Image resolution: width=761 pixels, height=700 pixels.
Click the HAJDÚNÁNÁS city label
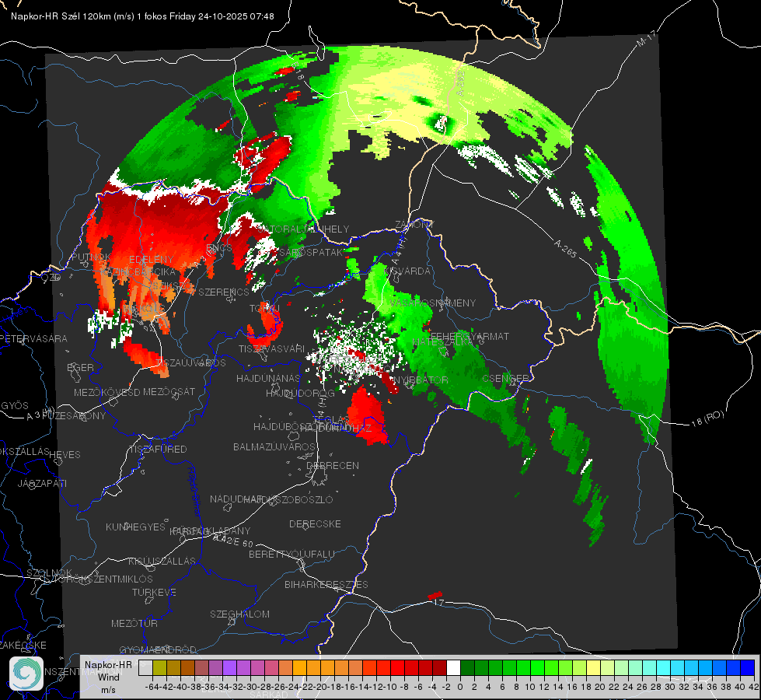[268, 378]
